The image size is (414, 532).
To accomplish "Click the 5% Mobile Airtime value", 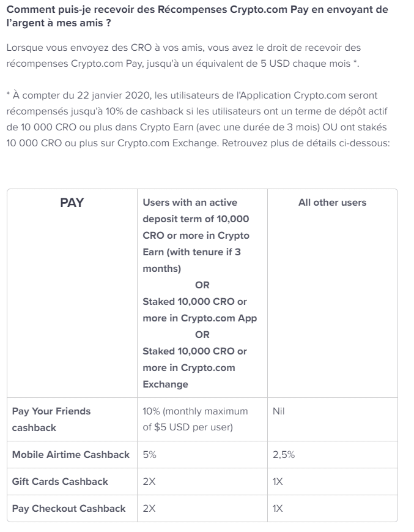I will click(149, 455).
